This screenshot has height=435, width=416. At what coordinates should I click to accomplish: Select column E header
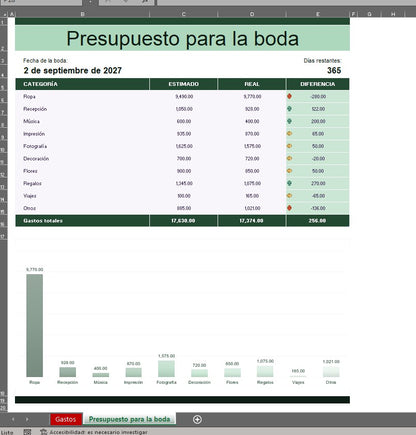pos(318,14)
